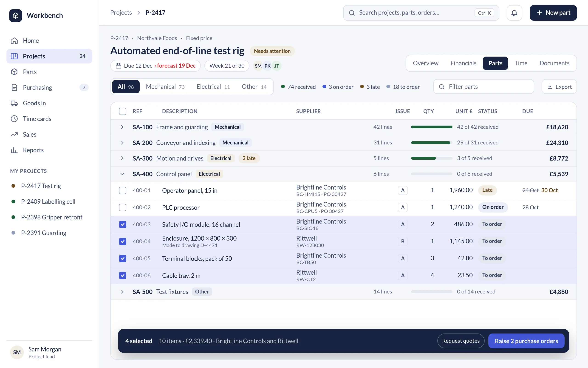Screen dimensions: 588x368
Task: Click the New part button
Action: pos(553,13)
